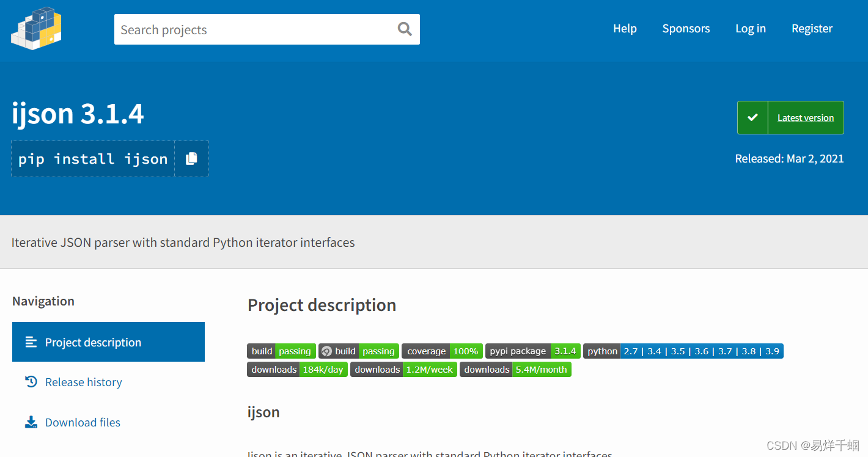Copy the pip install command to the clipboard
Screen dimensions: 868x457
[x=191, y=158]
